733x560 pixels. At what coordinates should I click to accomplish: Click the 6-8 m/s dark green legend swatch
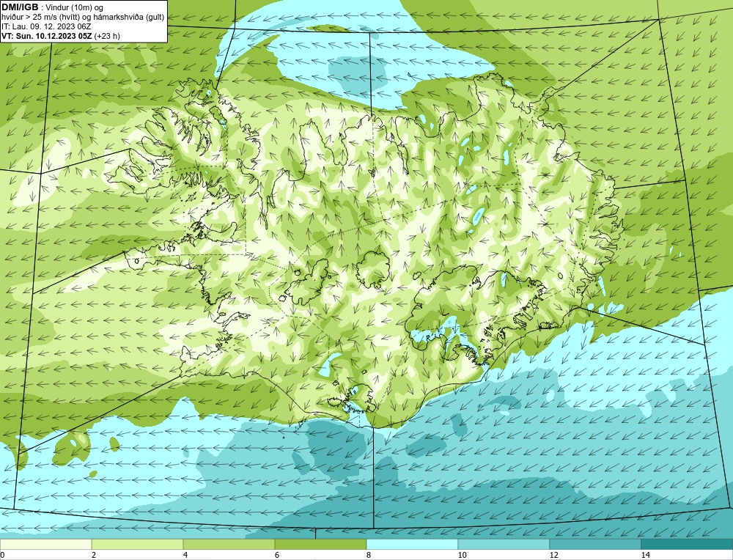pos(321,544)
